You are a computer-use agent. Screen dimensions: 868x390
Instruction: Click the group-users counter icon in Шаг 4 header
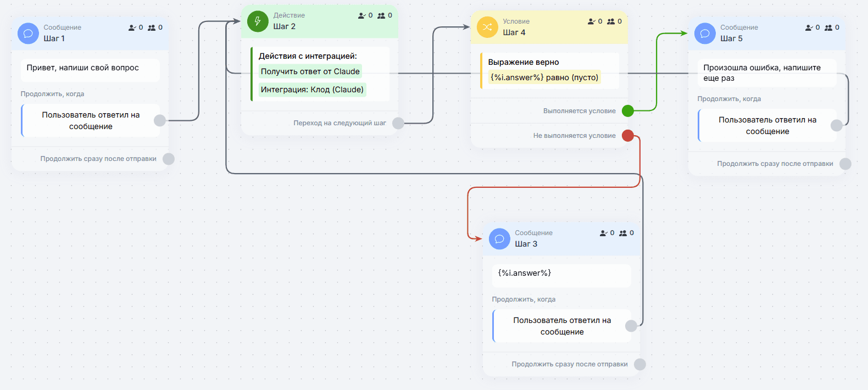[x=611, y=21]
